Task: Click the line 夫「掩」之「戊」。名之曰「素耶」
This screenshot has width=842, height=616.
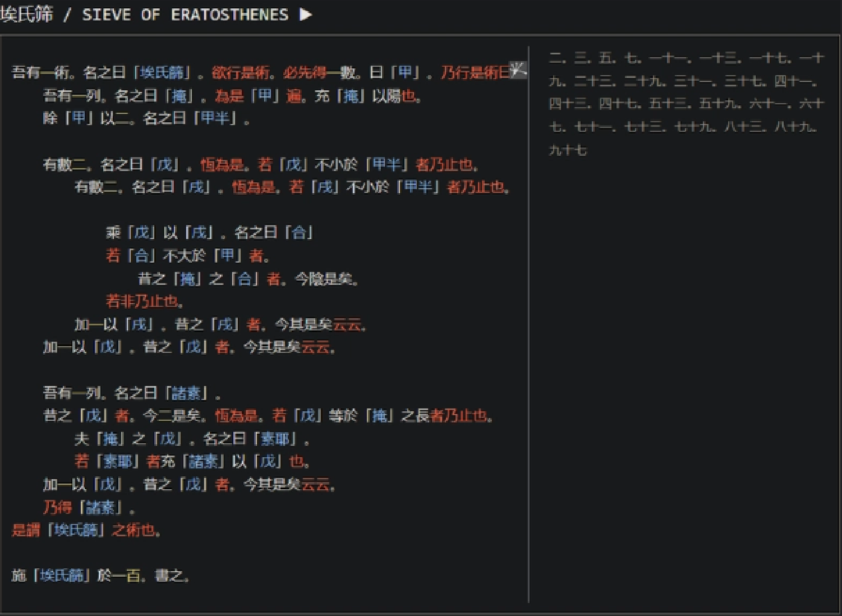Action: (192, 439)
